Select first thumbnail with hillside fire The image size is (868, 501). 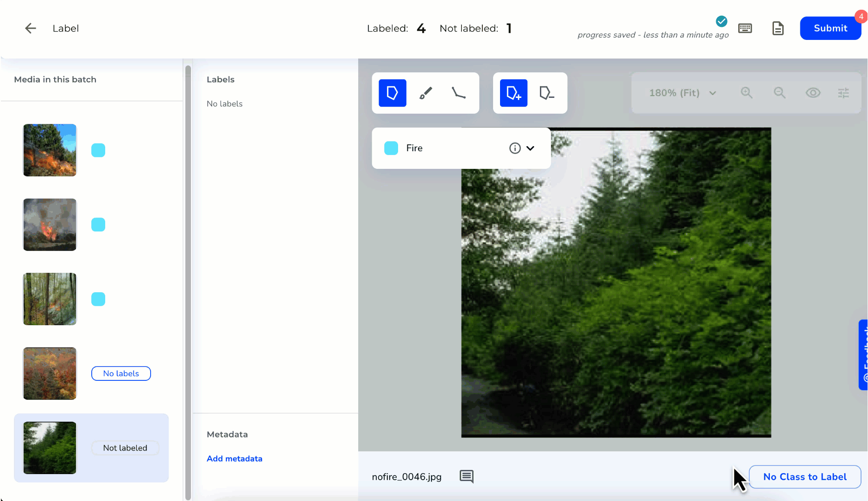click(50, 150)
